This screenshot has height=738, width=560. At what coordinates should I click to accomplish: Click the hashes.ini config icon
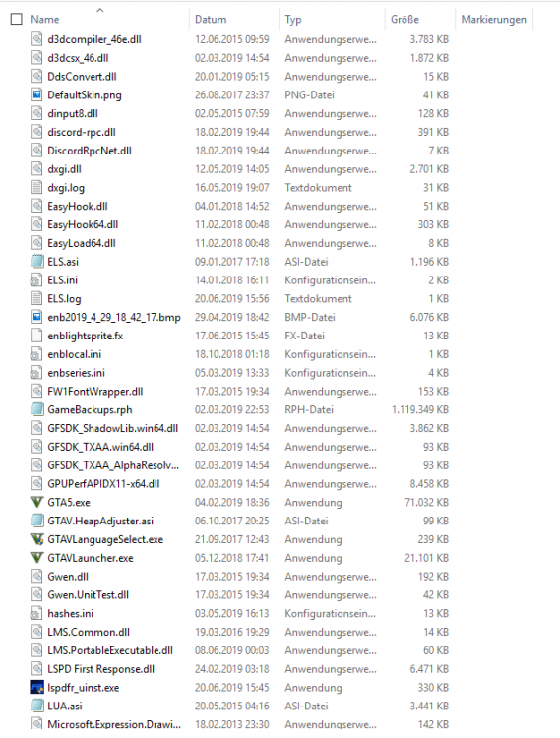[x=36, y=613]
